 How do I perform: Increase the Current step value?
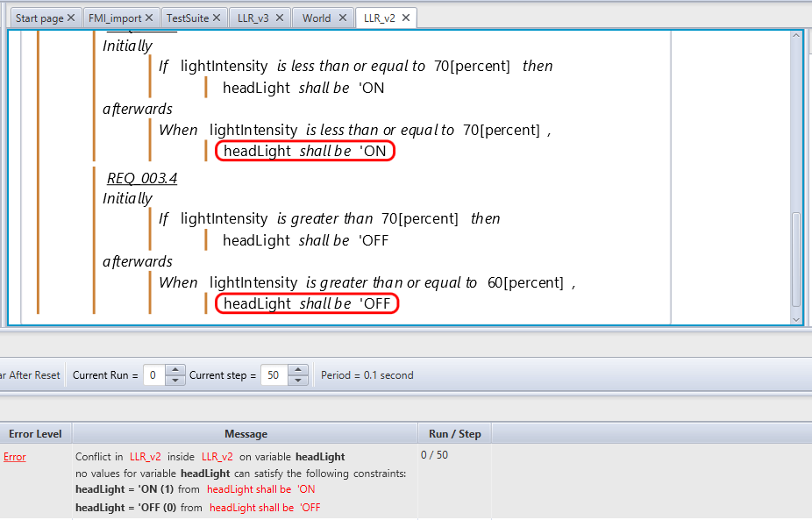point(298,370)
